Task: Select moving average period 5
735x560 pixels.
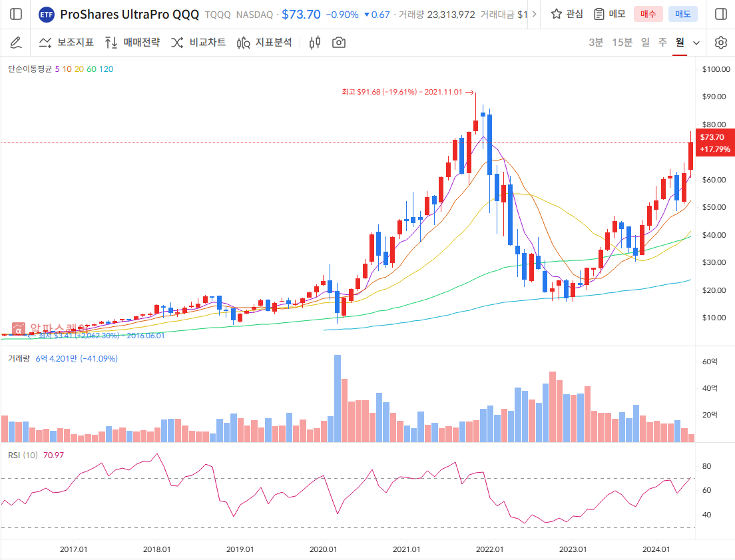Action: click(57, 69)
